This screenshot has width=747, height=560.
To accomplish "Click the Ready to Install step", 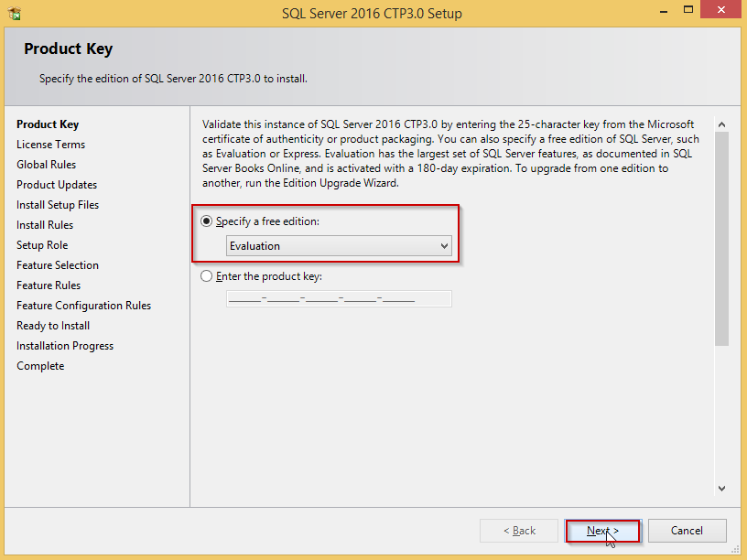I will pos(53,326).
